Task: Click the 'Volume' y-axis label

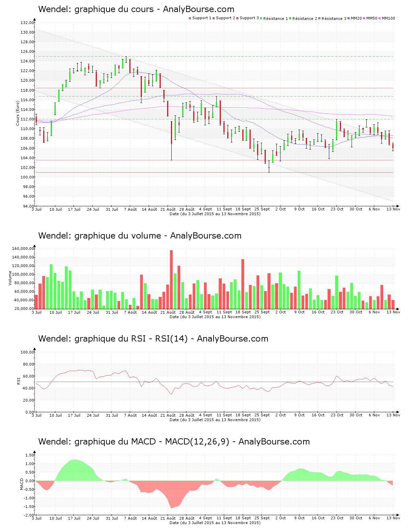Action: click(10, 278)
